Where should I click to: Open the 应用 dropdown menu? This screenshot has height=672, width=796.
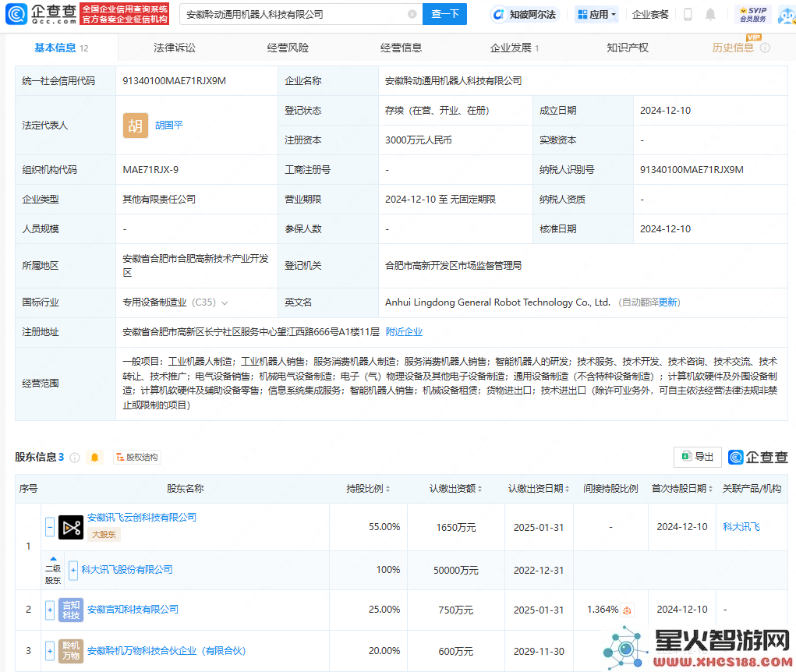pos(597,14)
